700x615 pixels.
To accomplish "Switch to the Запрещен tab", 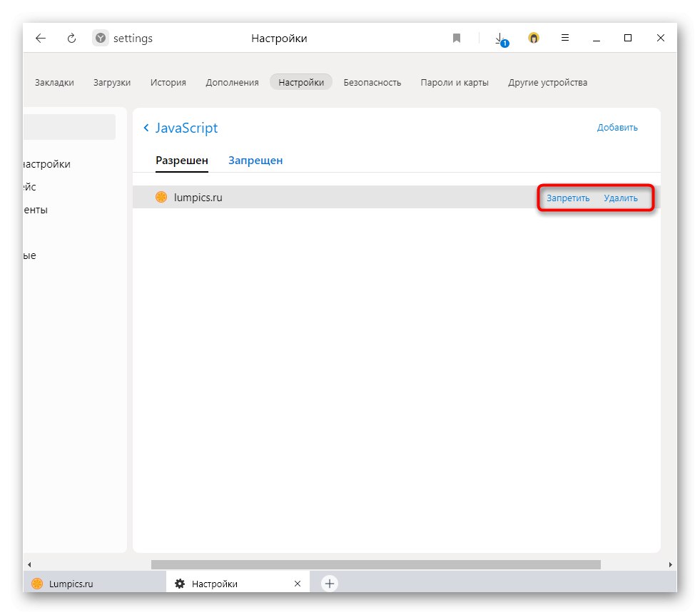I will (255, 161).
